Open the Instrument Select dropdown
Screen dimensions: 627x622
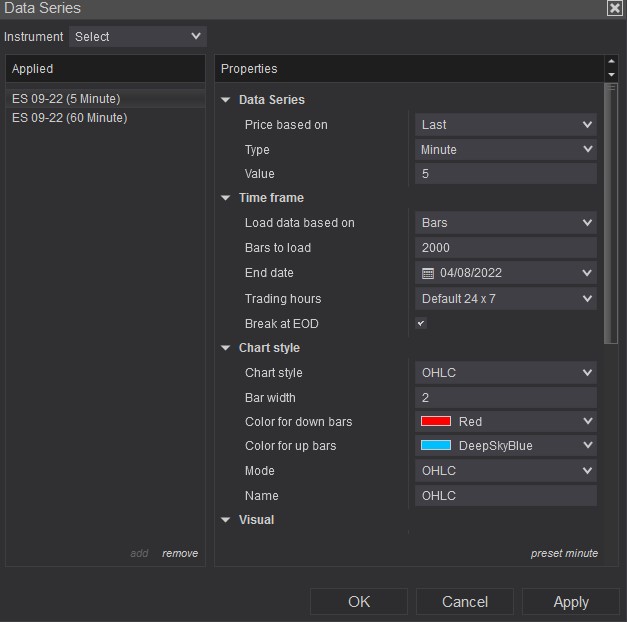[x=138, y=37]
